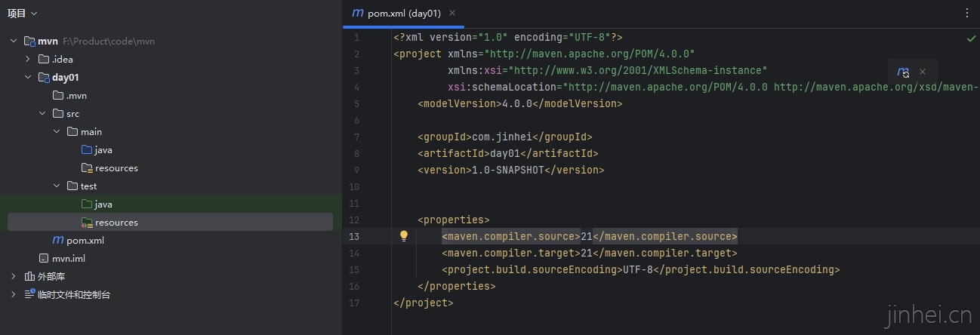Image resolution: width=980 pixels, height=335 pixels.
Task: Click the UTF-8 sourceEncoding value
Action: point(638,269)
